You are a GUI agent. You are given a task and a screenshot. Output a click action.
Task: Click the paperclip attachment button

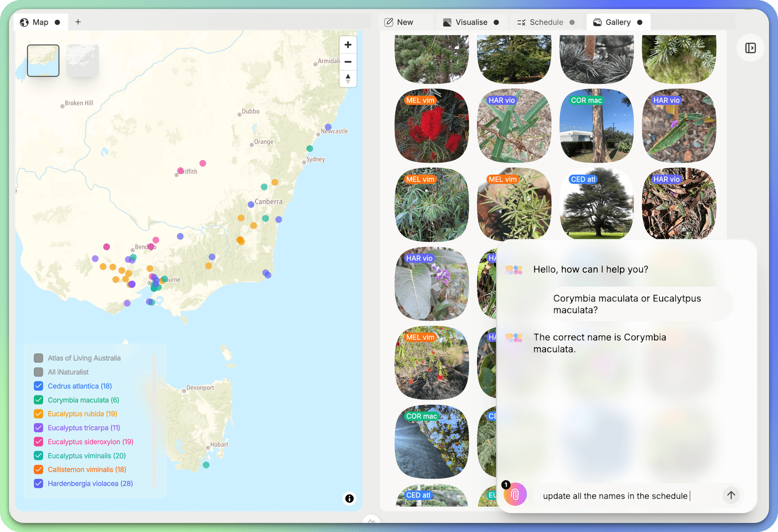coord(515,495)
